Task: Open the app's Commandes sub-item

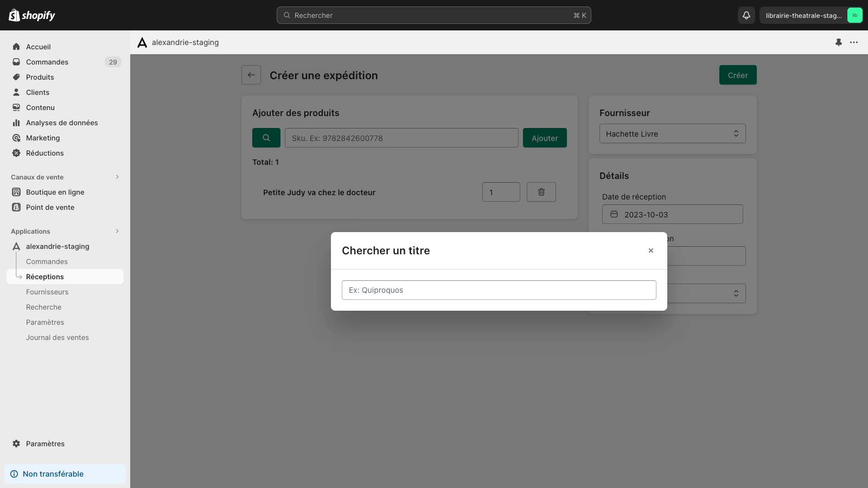Action: (x=47, y=261)
